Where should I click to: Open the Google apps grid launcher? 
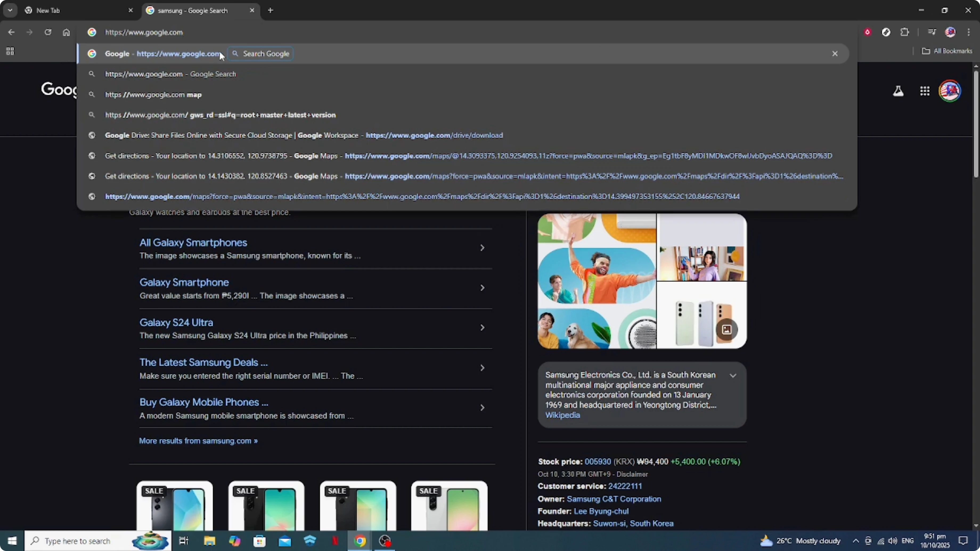pyautogui.click(x=925, y=91)
